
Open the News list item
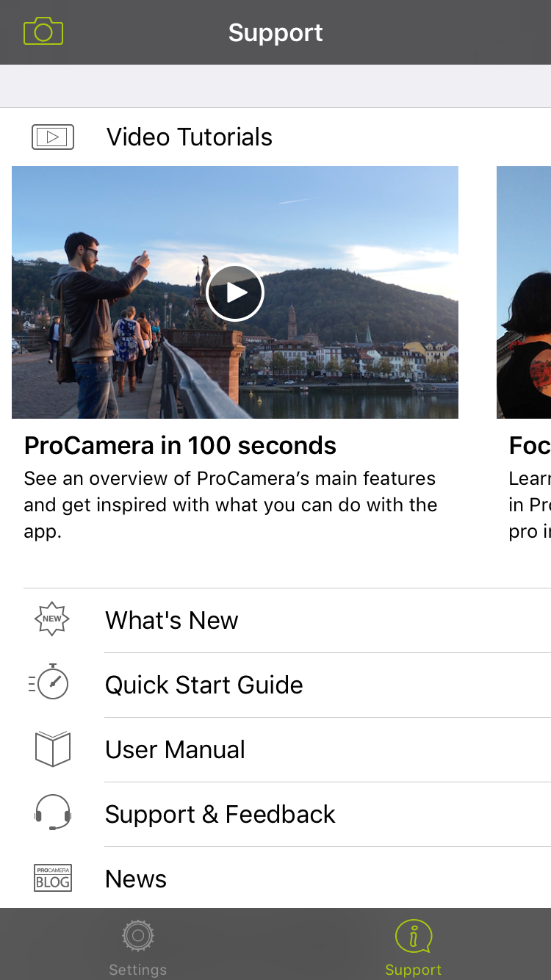(136, 879)
